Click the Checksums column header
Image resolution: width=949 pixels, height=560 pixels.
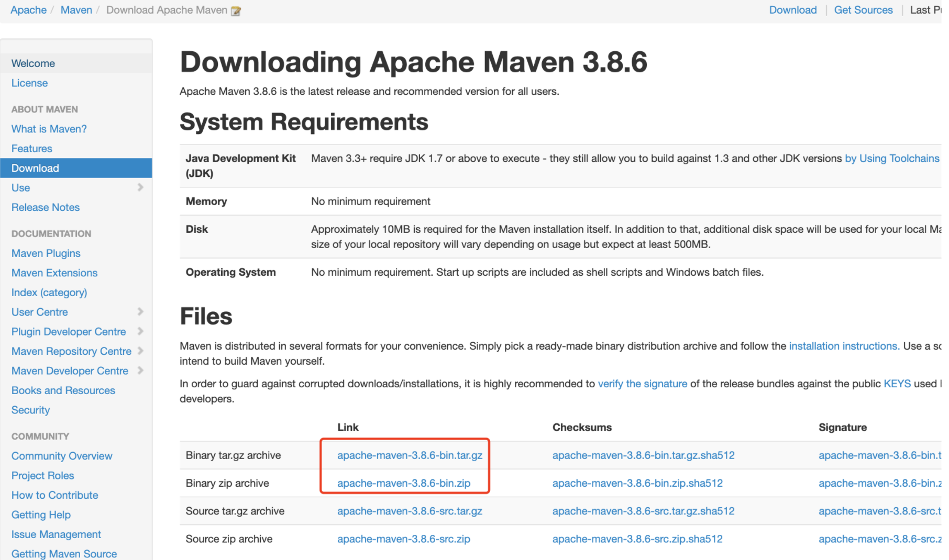click(582, 427)
